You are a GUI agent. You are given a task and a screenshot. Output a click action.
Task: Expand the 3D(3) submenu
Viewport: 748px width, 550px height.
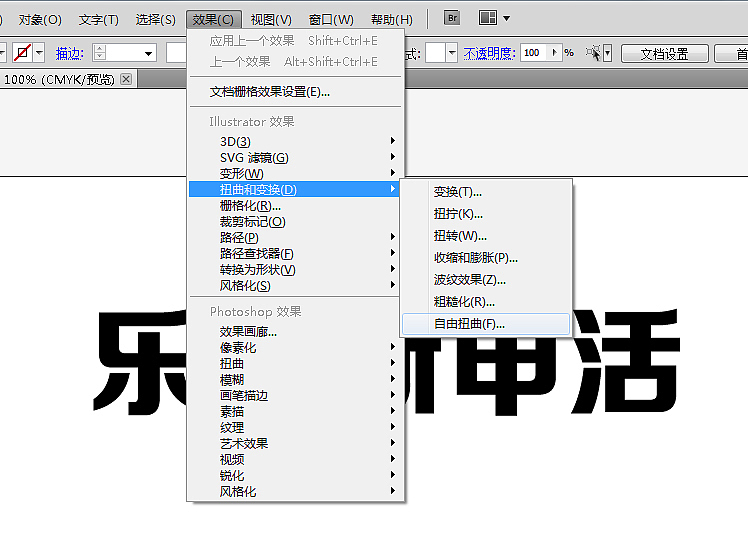pyautogui.click(x=294, y=142)
